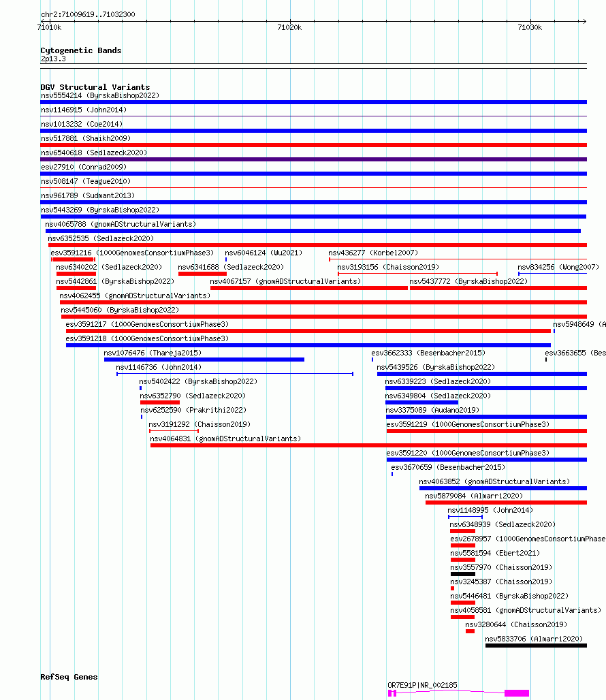Open nsv1076476 (Thareja2015) label
606x700 pixels.
point(153,353)
